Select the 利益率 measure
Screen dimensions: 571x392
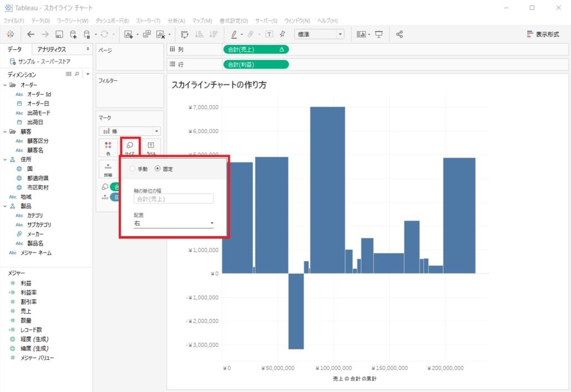click(28, 293)
